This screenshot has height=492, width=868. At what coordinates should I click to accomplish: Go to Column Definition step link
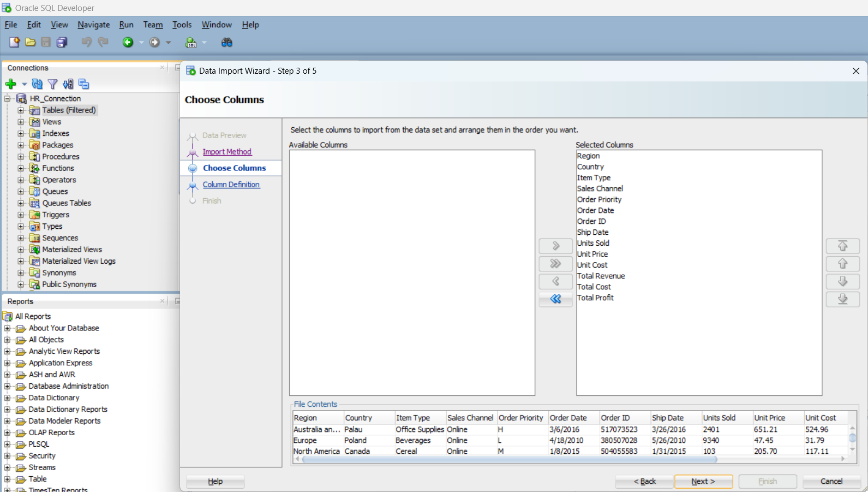coord(231,185)
